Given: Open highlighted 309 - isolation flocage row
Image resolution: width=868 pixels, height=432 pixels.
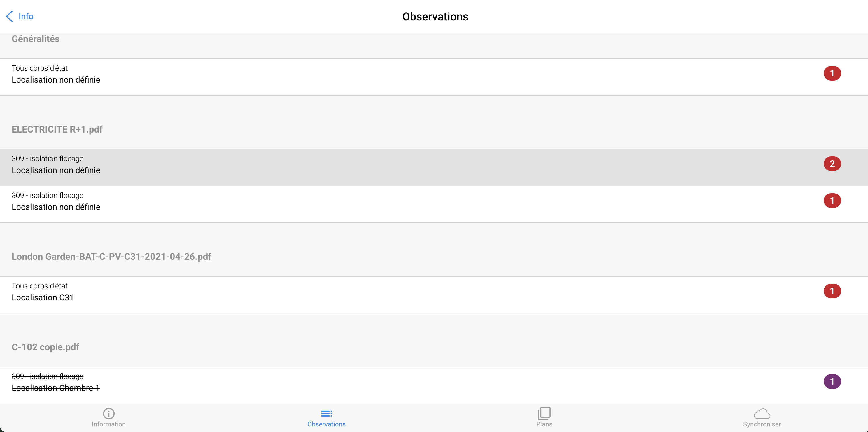Looking at the screenshot, I should click(x=56, y=165).
